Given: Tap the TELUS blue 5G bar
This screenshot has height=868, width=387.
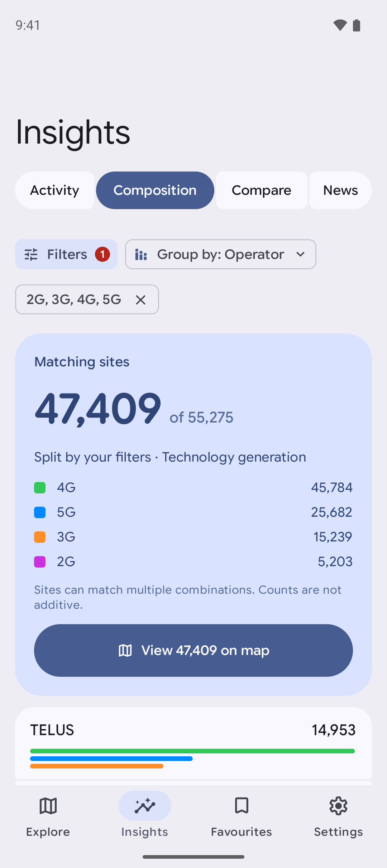Looking at the screenshot, I should click(x=111, y=758).
